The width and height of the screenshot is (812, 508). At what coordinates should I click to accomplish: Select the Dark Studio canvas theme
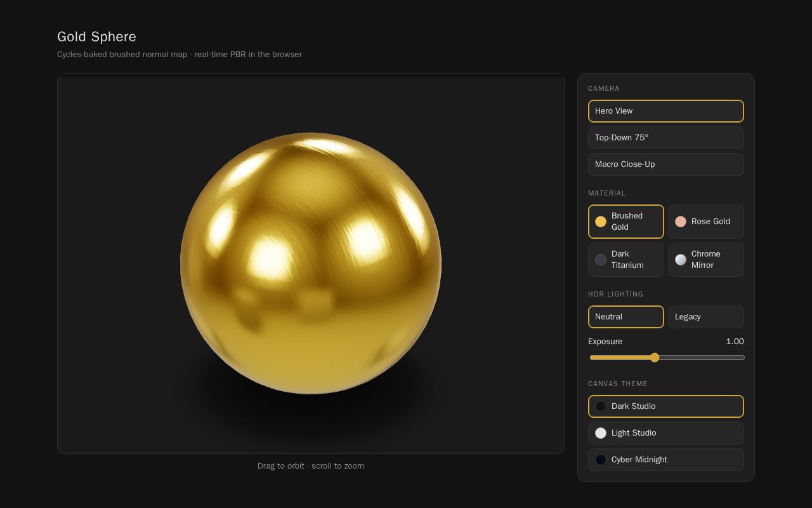(x=665, y=406)
